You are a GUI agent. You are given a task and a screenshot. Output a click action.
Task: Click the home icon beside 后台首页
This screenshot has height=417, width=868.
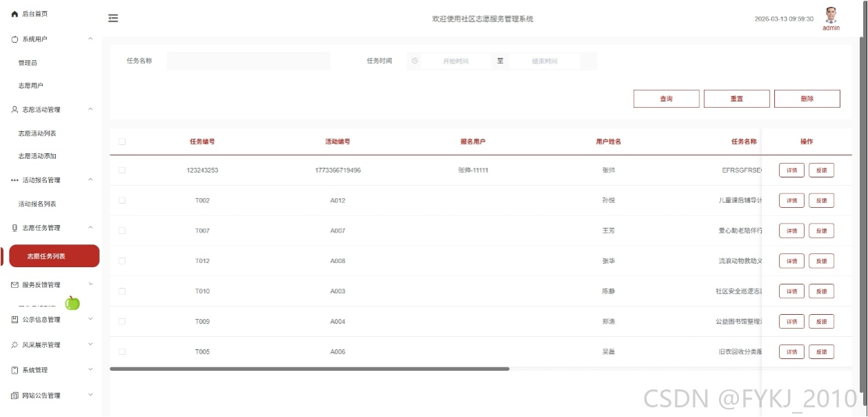point(14,14)
